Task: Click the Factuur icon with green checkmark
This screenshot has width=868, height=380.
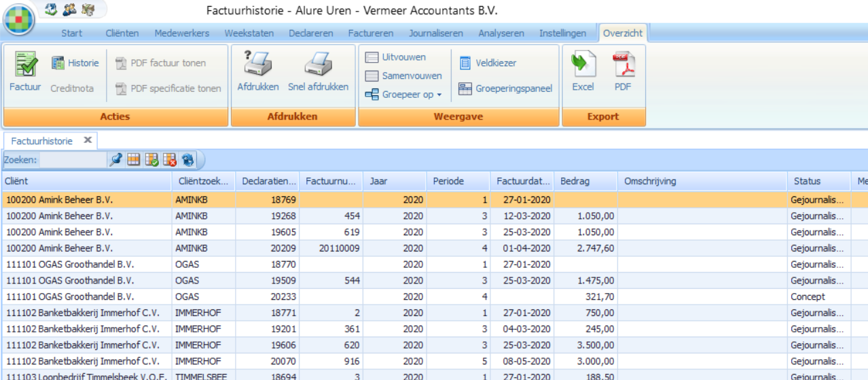Action: click(25, 67)
